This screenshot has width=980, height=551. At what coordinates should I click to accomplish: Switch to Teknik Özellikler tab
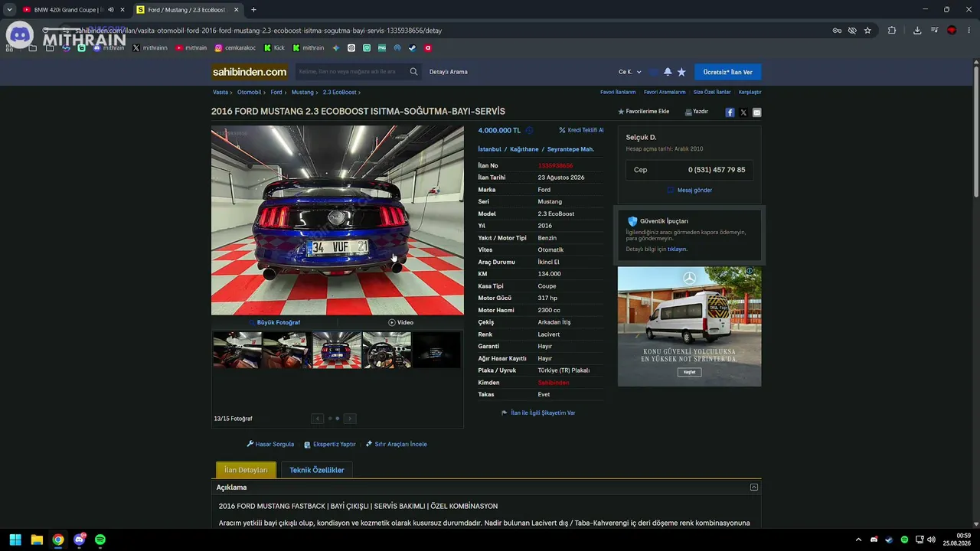pyautogui.click(x=317, y=470)
